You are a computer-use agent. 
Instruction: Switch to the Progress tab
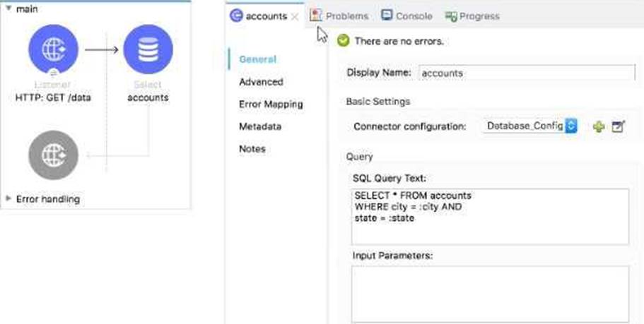(x=472, y=16)
